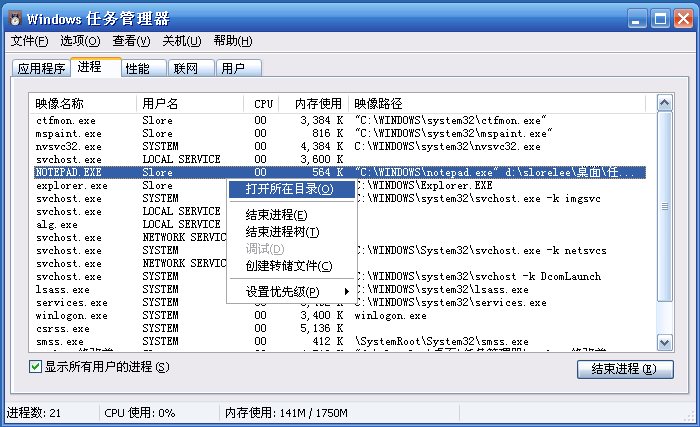
Task: Choose 结束进程树(T) in context menu
Action: pos(292,232)
